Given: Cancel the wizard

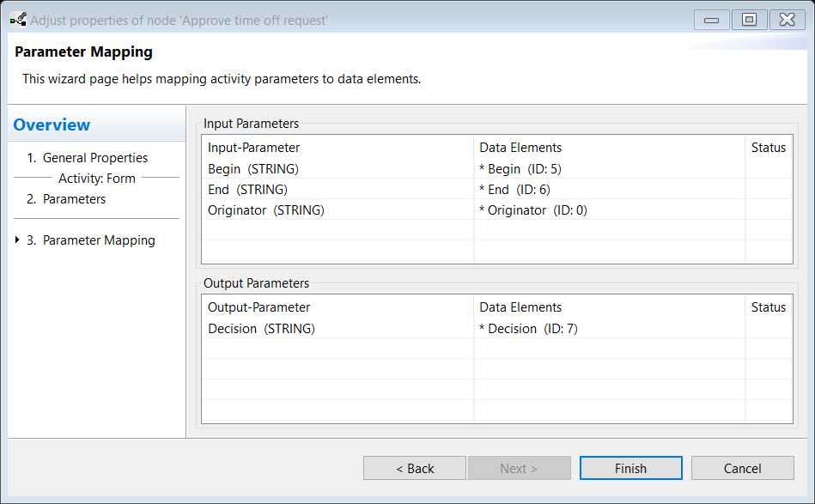Looking at the screenshot, I should pos(742,468).
